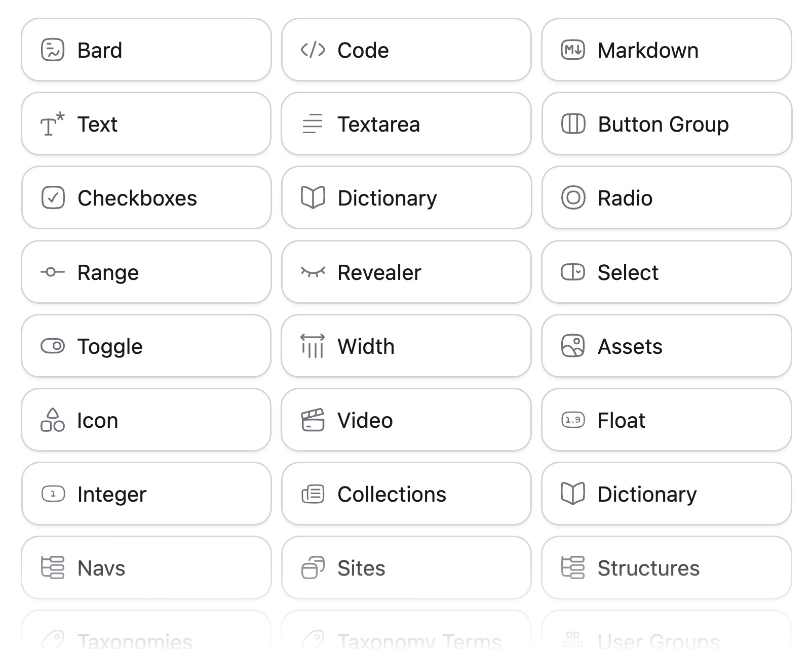The image size is (812, 649).
Task: Click the Float 1.9 icon
Action: point(572,420)
